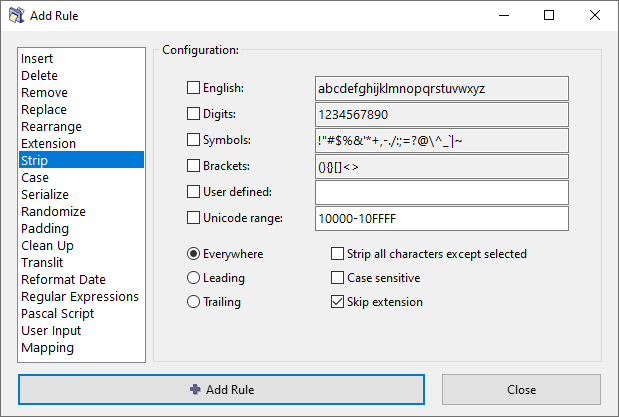
Task: Click the User defined text field
Action: pos(441,192)
